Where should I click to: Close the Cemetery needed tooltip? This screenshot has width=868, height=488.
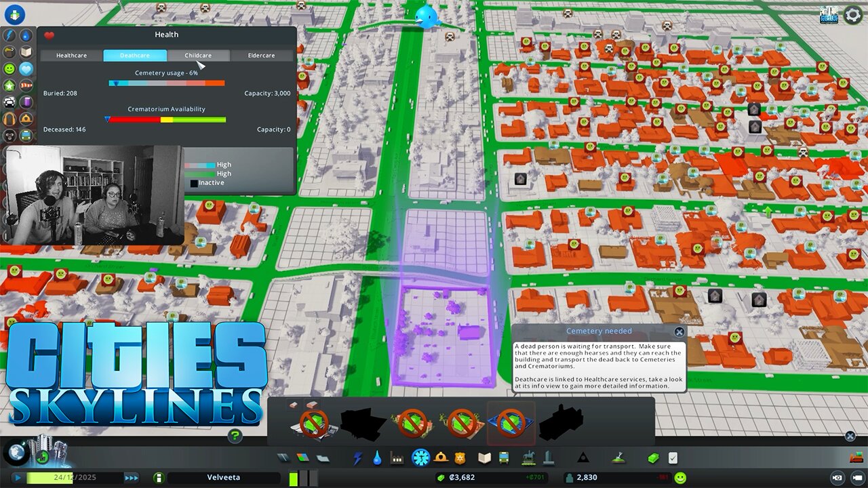coord(679,332)
